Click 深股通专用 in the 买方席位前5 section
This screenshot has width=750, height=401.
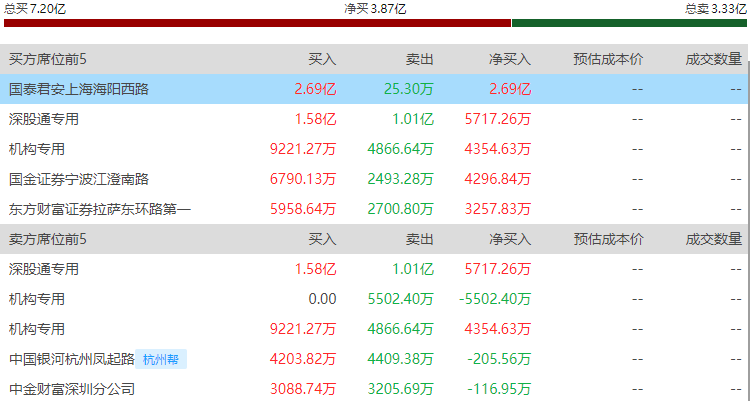pos(44,119)
